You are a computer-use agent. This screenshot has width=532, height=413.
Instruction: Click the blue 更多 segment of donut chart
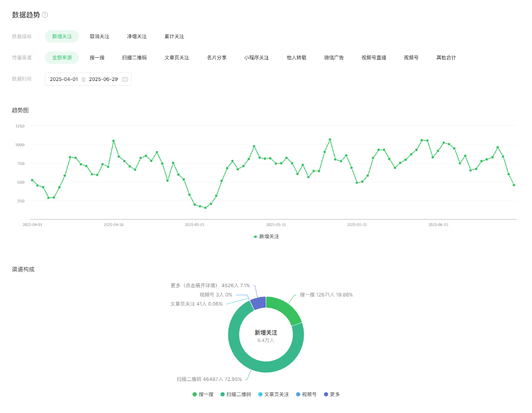click(259, 302)
